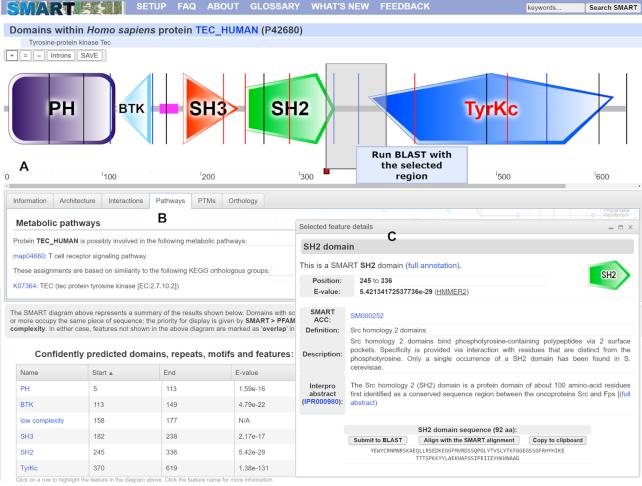Click E-value 1.38e-131 in TyrKc row
Image resolution: width=642 pixels, height=486 pixels.
click(x=252, y=468)
